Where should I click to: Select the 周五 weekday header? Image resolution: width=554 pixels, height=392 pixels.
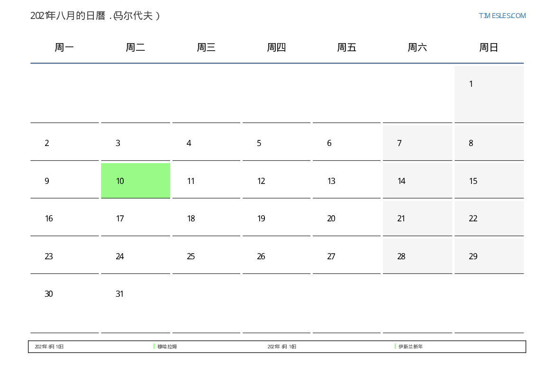click(x=346, y=47)
